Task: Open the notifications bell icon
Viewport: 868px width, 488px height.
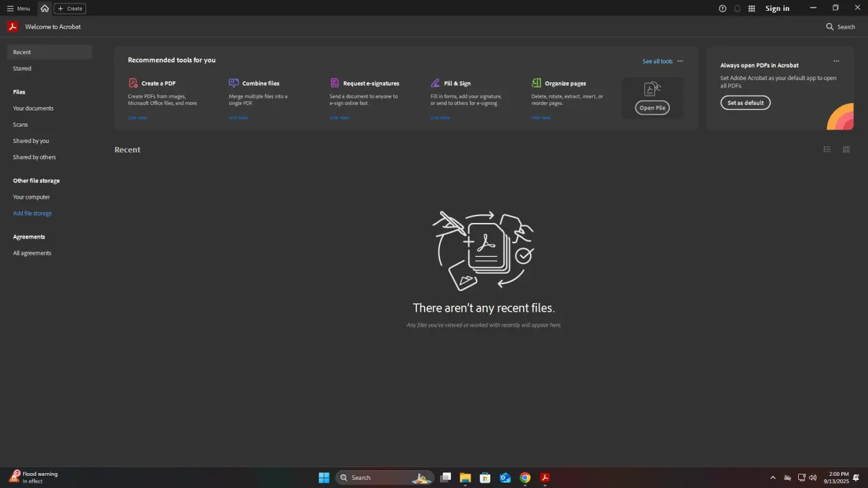Action: coord(737,8)
